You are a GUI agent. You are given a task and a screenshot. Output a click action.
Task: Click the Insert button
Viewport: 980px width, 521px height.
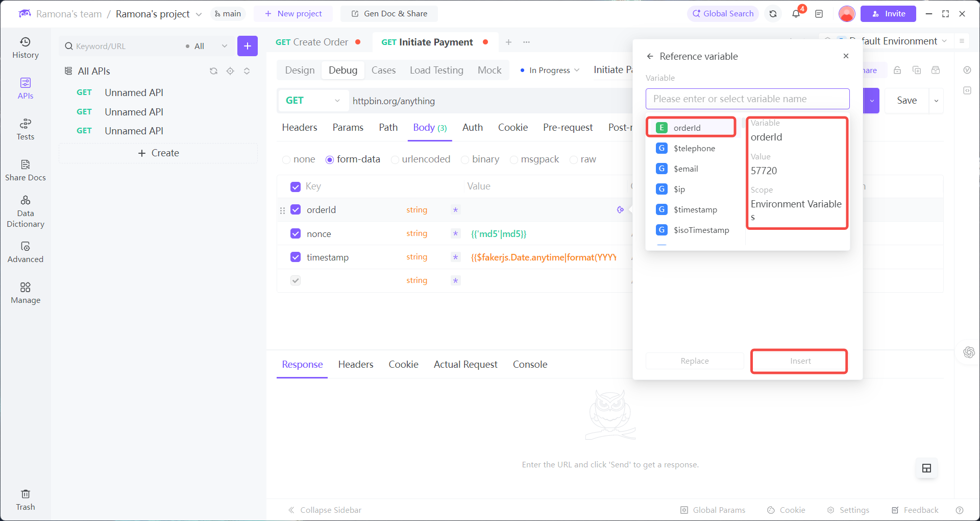pos(799,361)
